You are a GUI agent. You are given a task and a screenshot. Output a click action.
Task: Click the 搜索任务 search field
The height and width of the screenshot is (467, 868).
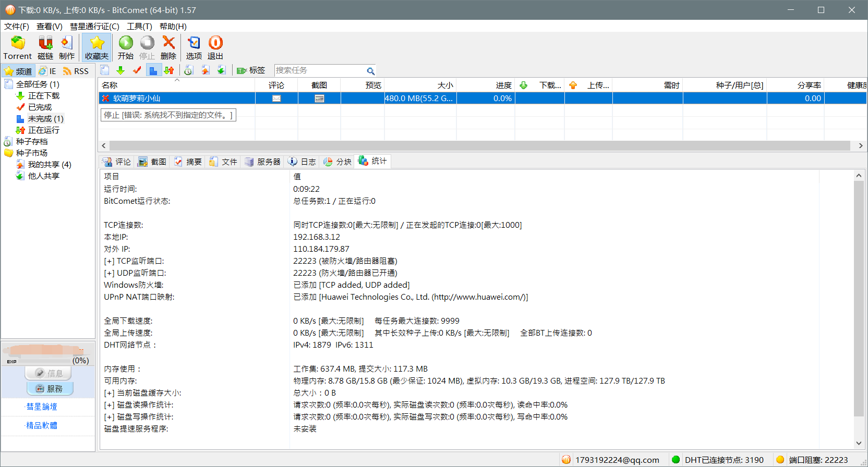(x=320, y=70)
